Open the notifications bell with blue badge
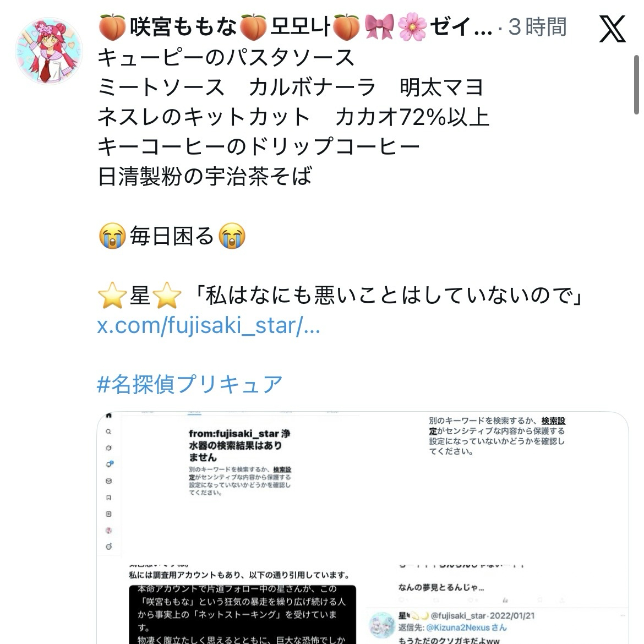This screenshot has width=644, height=644. click(x=109, y=464)
